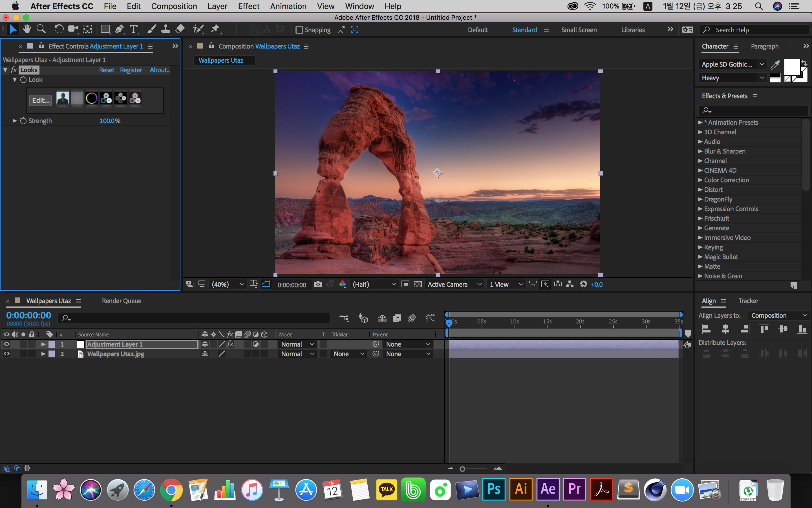Open the Effect menu

click(249, 6)
